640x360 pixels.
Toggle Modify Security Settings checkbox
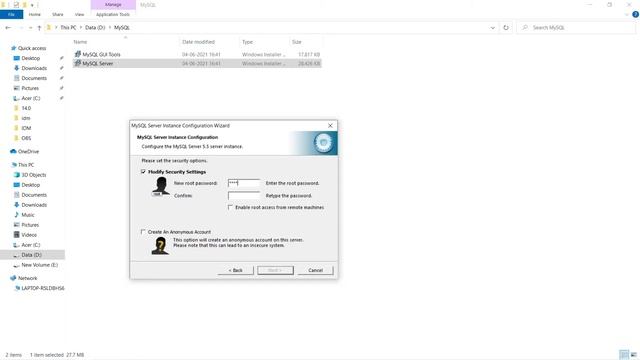[143, 172]
